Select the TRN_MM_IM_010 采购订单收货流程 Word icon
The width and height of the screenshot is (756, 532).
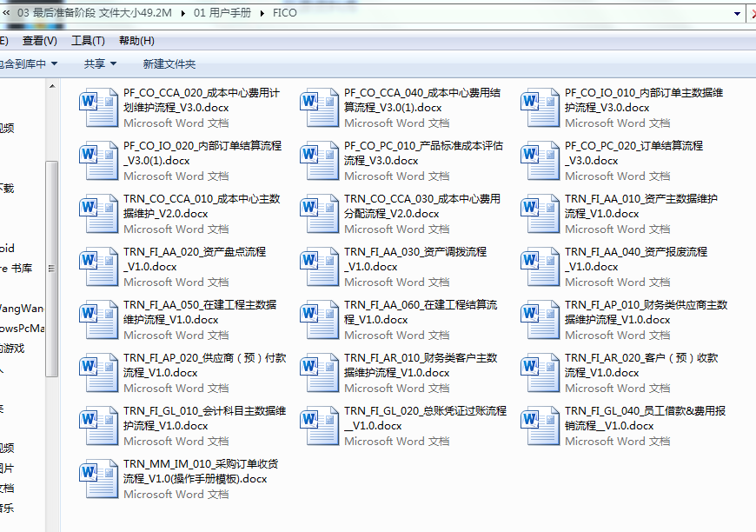[x=98, y=478]
